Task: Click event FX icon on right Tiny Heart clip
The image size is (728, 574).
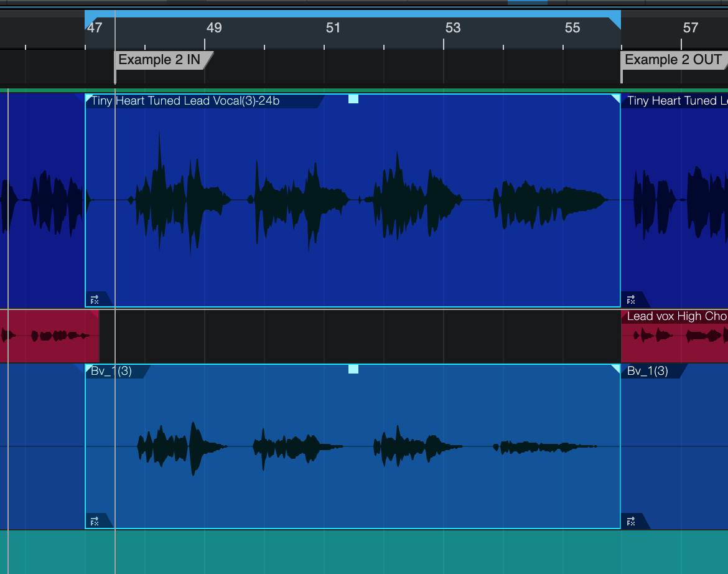Action: coord(631,299)
